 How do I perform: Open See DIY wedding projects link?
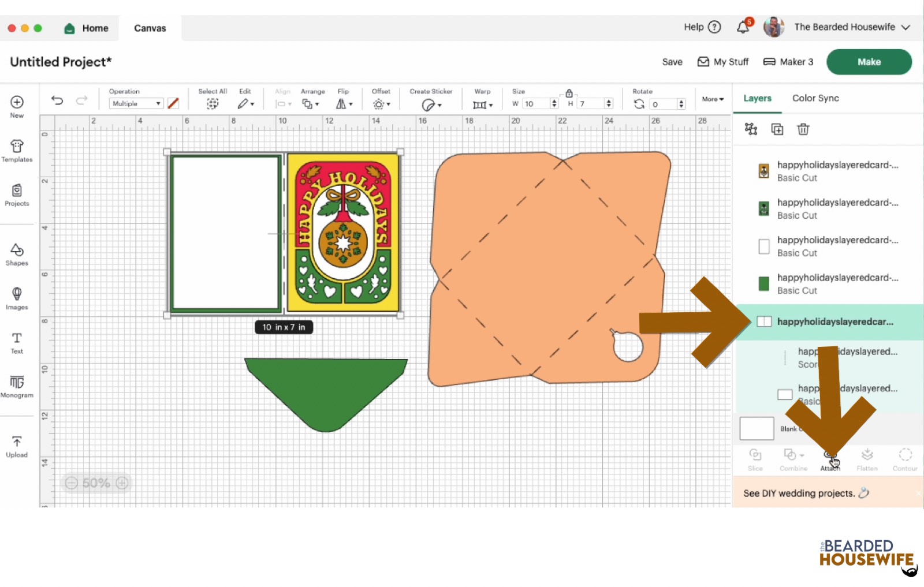click(806, 493)
